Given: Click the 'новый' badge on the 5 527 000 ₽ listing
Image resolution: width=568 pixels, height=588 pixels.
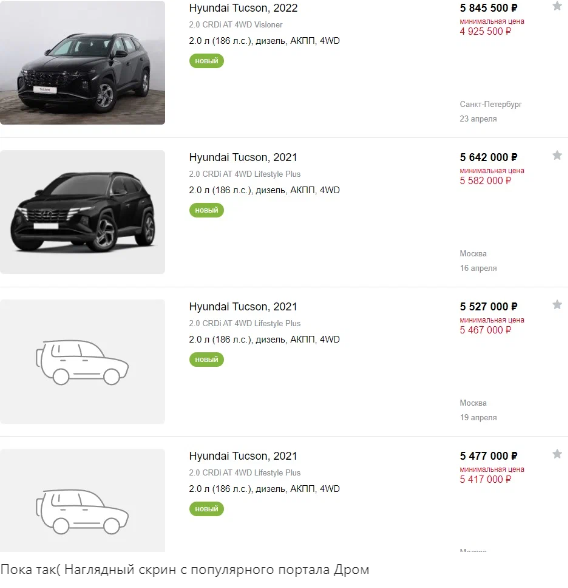Looking at the screenshot, I should 207,360.
